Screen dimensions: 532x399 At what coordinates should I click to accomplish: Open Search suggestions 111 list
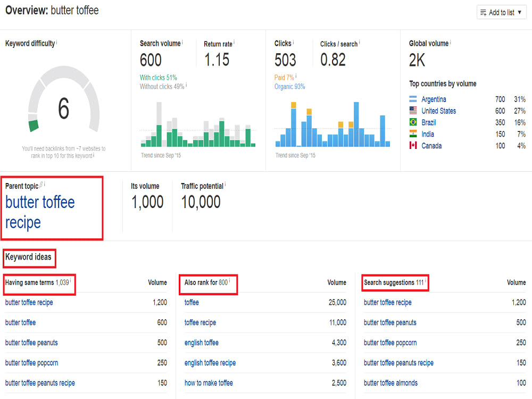[x=394, y=282]
